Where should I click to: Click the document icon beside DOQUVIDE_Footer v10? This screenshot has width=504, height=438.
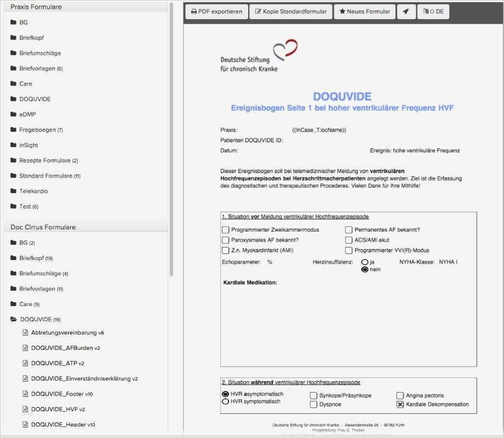click(x=25, y=394)
